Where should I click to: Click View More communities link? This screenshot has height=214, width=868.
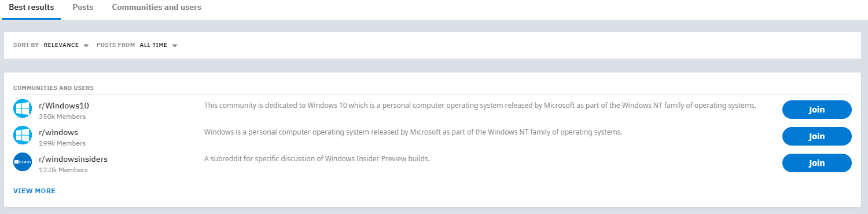tap(34, 191)
